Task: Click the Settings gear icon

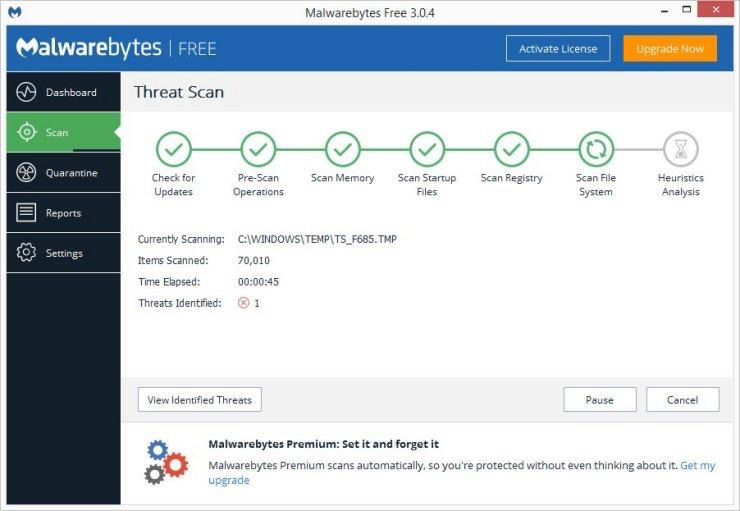Action: (27, 253)
